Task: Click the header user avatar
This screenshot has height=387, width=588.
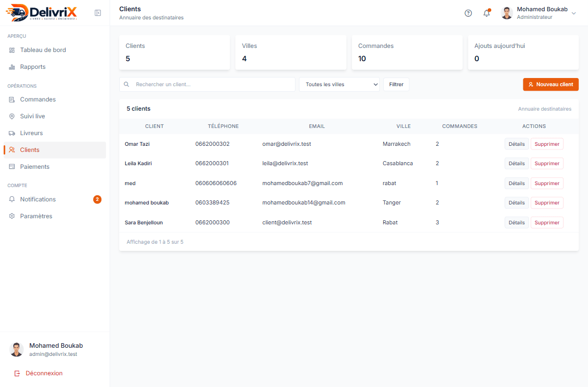Action: click(x=507, y=13)
